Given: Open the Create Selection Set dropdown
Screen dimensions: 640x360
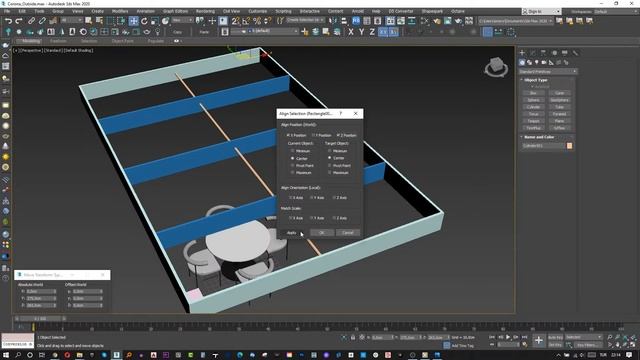Looking at the screenshot, I should click(x=305, y=20).
